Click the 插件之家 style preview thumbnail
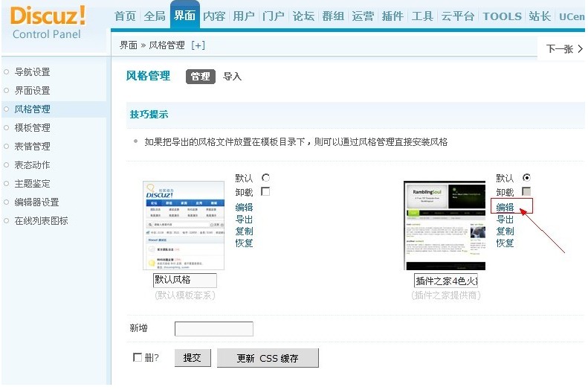The width and height of the screenshot is (588, 390). click(x=445, y=226)
